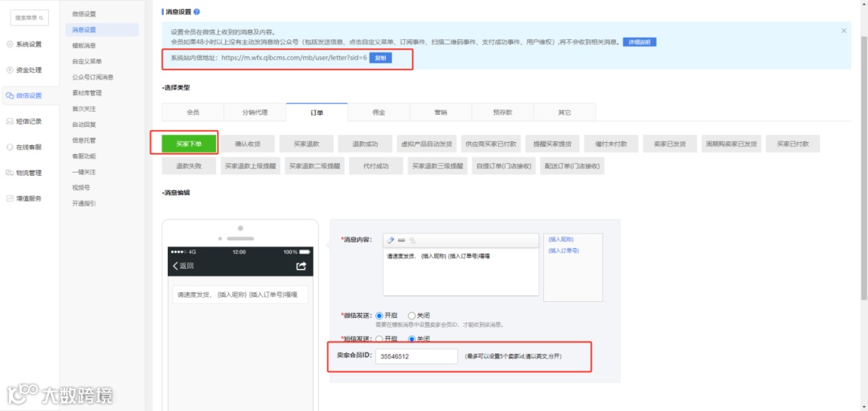Open the 详细说明 button in banner
The image size is (868, 411).
pos(640,42)
